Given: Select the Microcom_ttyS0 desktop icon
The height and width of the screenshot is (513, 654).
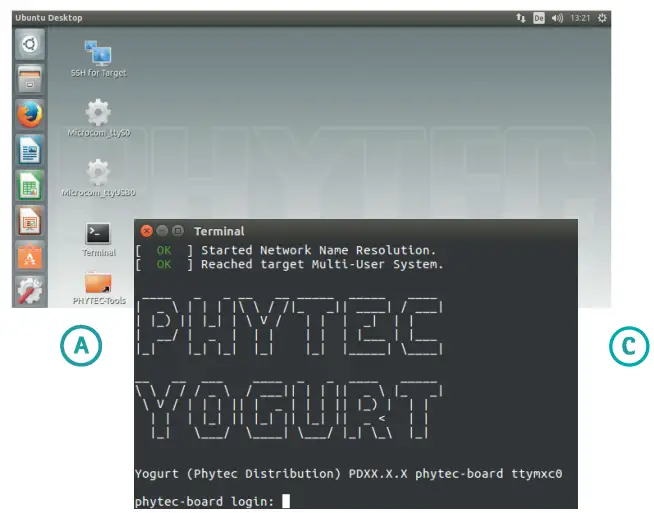Looking at the screenshot, I should point(98,118).
